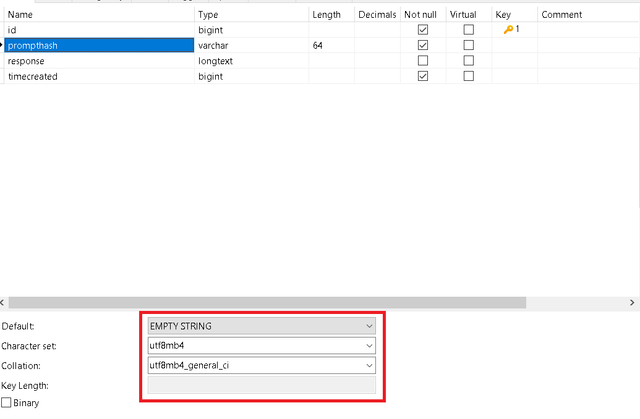
Task: Click the Key Length input field
Action: tap(262, 385)
